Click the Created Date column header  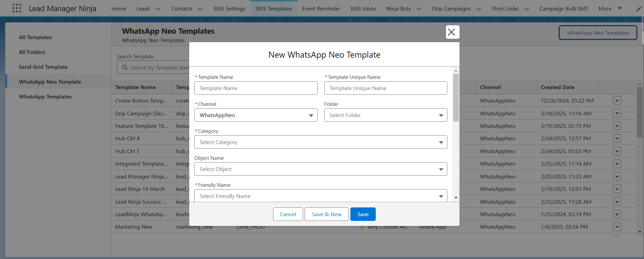point(558,87)
